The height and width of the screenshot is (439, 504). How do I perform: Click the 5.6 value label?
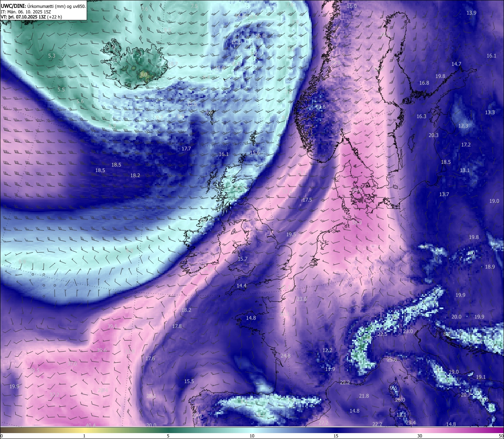80,101
